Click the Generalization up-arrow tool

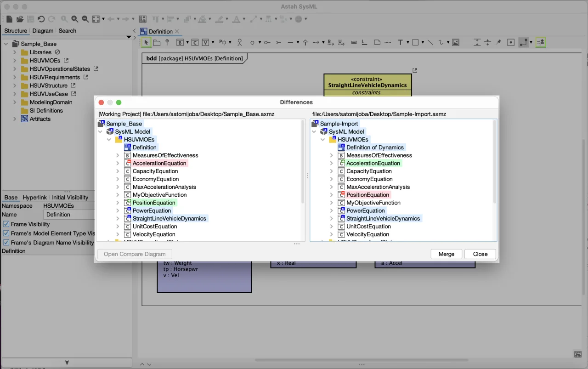click(305, 42)
